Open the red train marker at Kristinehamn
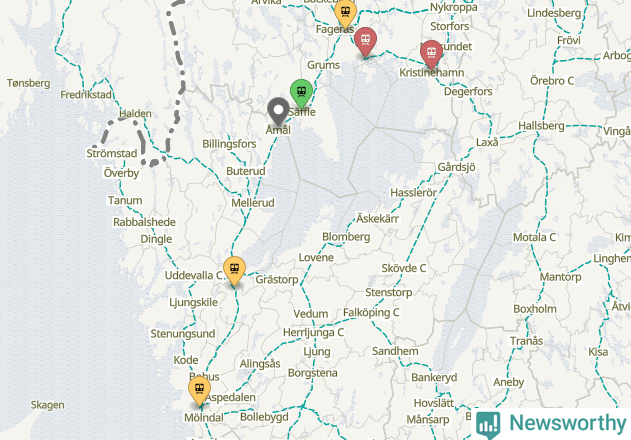This screenshot has width=631, height=440. 431,54
